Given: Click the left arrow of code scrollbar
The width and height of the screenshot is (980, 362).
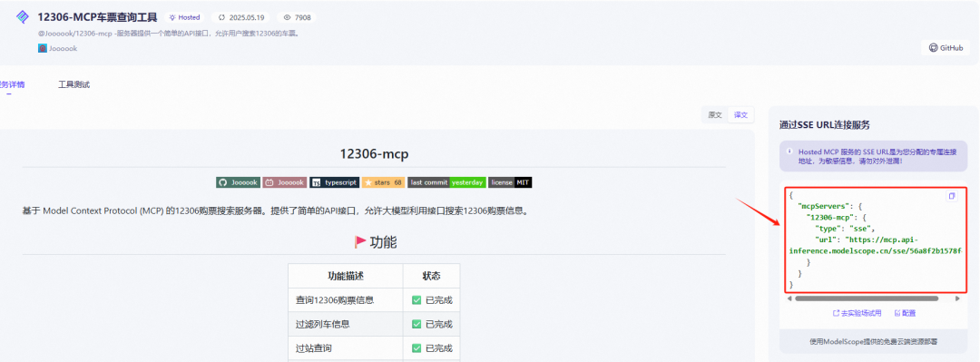Looking at the screenshot, I should (789, 298).
